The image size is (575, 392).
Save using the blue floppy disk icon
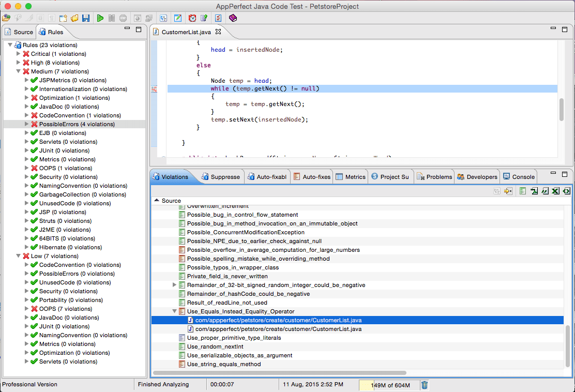[x=86, y=18]
